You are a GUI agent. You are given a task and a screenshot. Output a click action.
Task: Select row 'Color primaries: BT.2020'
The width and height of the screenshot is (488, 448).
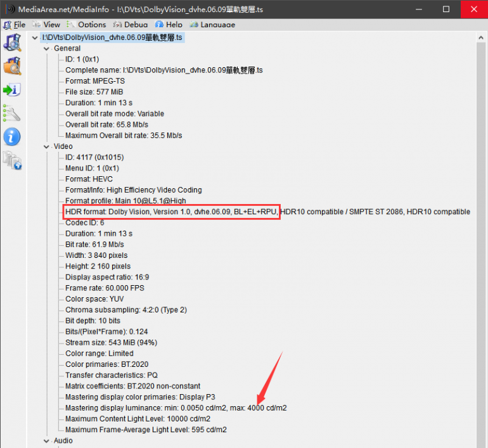click(x=106, y=364)
